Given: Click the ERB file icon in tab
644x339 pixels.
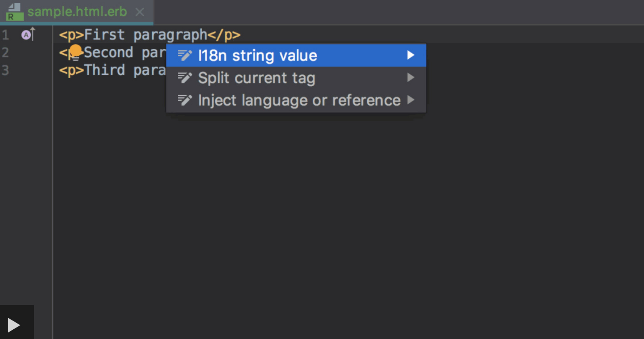Looking at the screenshot, I should point(15,12).
